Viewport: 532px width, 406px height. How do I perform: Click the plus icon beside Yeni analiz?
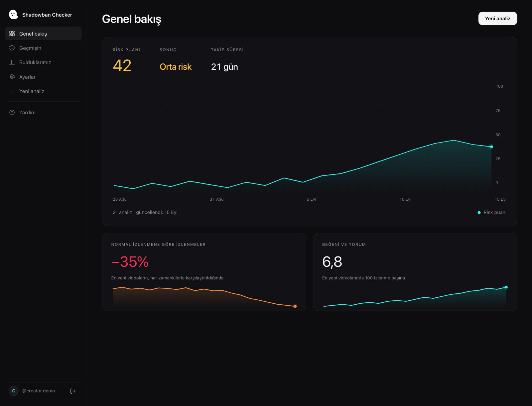[12, 91]
